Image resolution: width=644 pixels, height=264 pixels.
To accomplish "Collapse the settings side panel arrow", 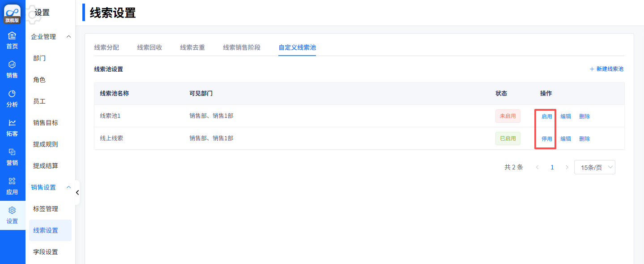I will 77,193.
